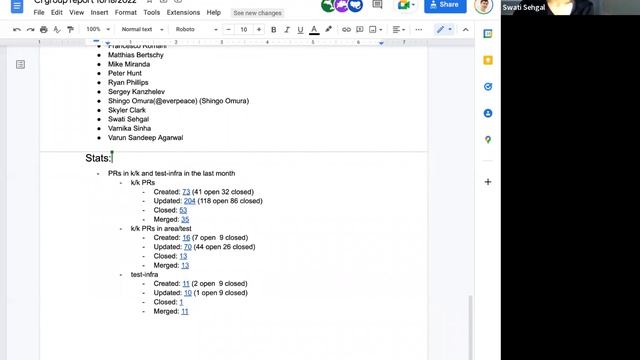The height and width of the screenshot is (360, 640).
Task: Open the highlight color tool
Action: point(328,29)
